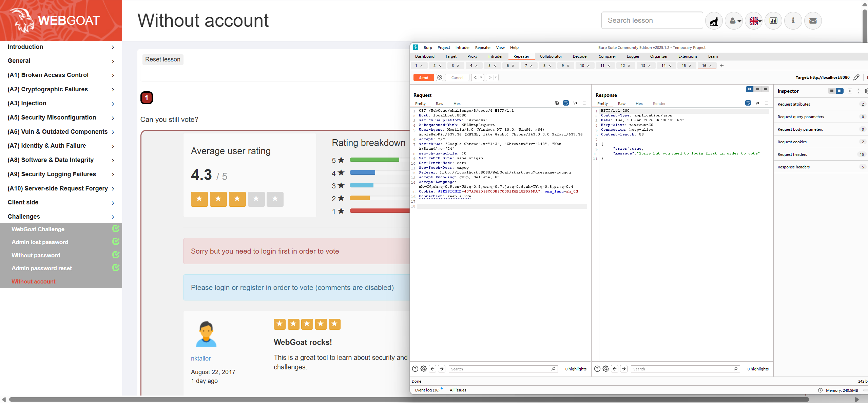Add a new Repeater tab with plus
This screenshot has height=403, width=868.
pos(722,66)
